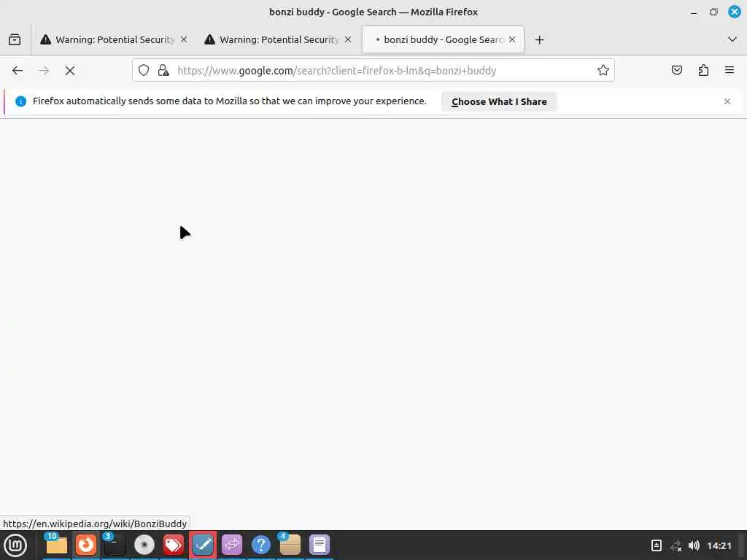Open the Linux Mint start menu
Image resolution: width=747 pixels, height=560 pixels.
16,545
